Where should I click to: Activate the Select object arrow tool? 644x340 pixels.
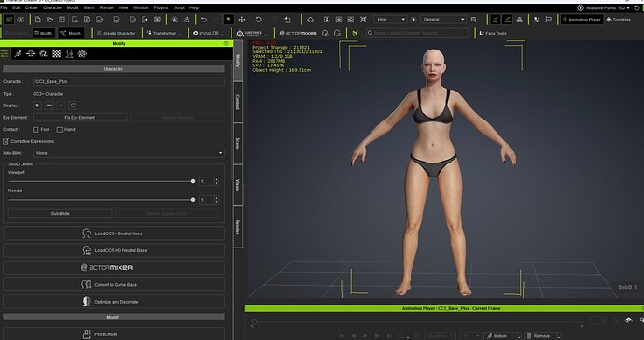coord(229,20)
